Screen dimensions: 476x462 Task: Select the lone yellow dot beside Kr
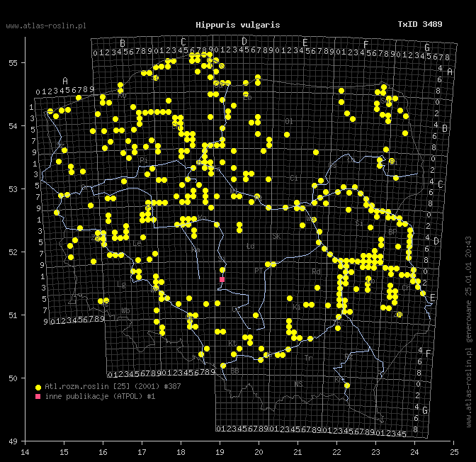pos(347,385)
